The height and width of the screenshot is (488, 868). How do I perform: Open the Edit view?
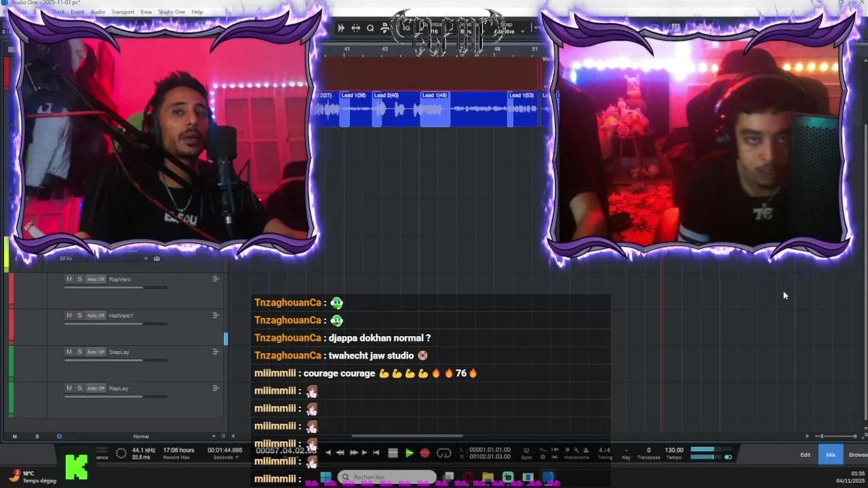[x=805, y=455]
